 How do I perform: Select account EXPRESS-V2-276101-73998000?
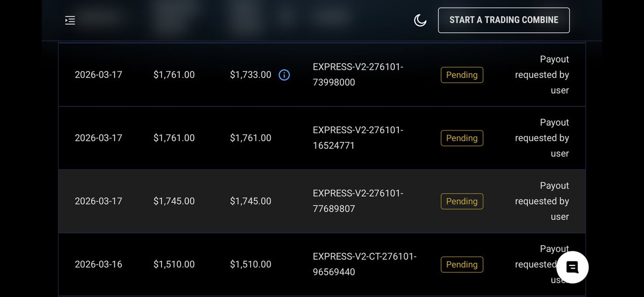358,75
